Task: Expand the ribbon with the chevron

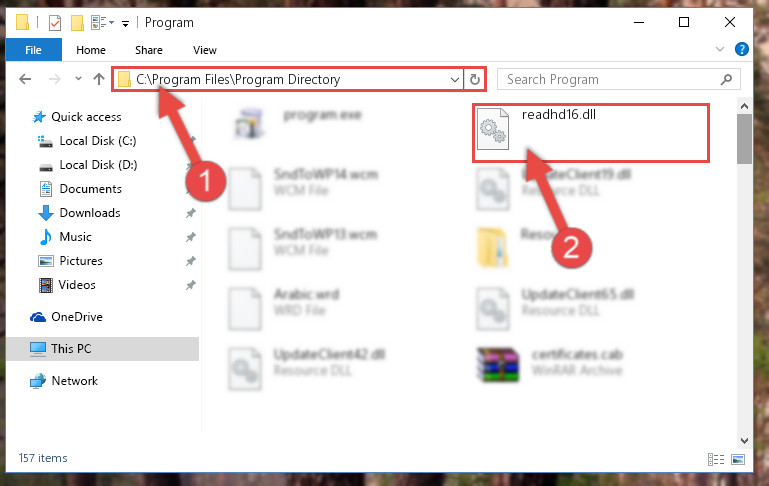Action: (x=719, y=50)
